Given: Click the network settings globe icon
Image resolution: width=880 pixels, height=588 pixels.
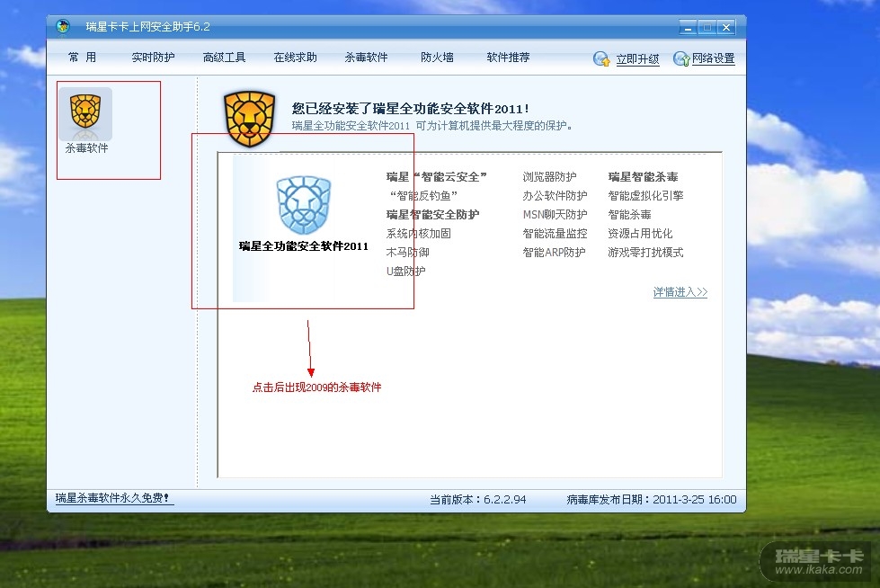Looking at the screenshot, I should [x=681, y=58].
